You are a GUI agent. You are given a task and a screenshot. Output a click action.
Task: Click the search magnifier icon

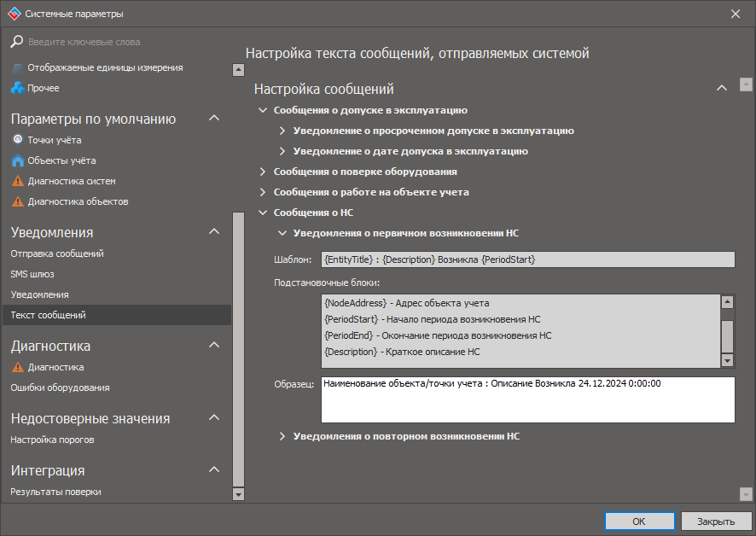[17, 42]
